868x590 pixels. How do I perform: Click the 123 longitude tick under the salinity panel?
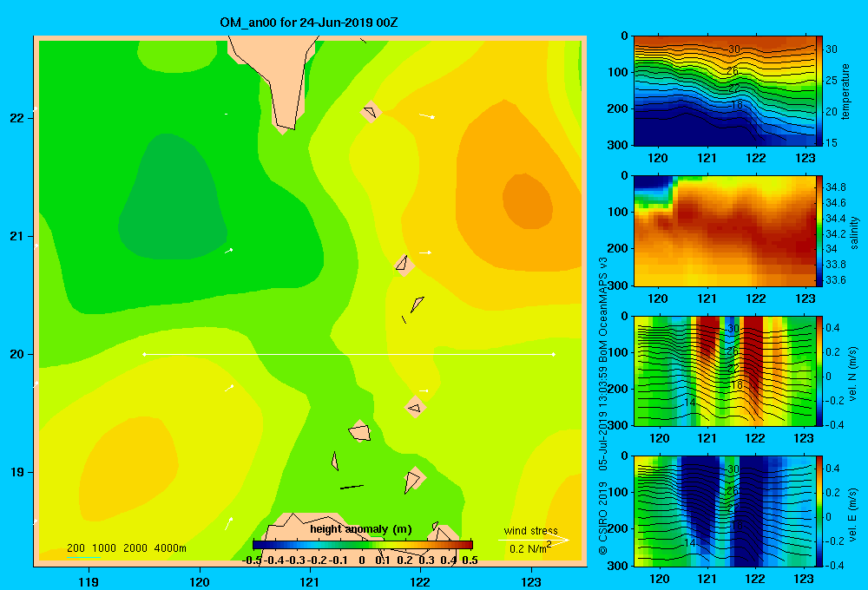click(x=805, y=298)
